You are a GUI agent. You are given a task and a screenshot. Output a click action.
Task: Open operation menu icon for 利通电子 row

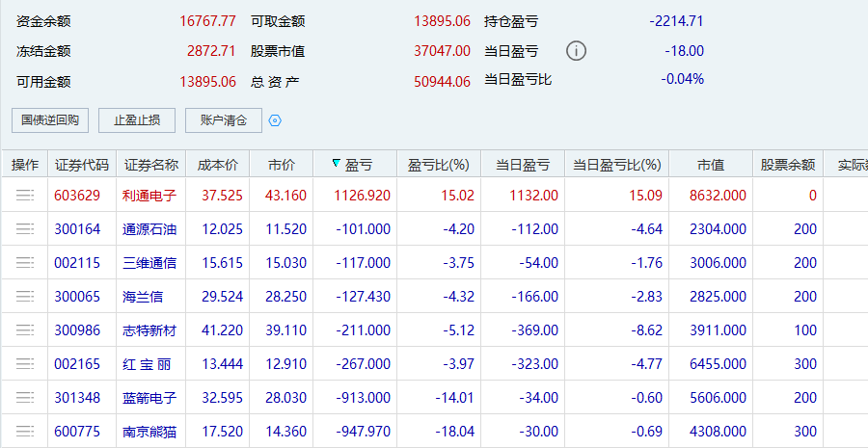click(x=25, y=195)
